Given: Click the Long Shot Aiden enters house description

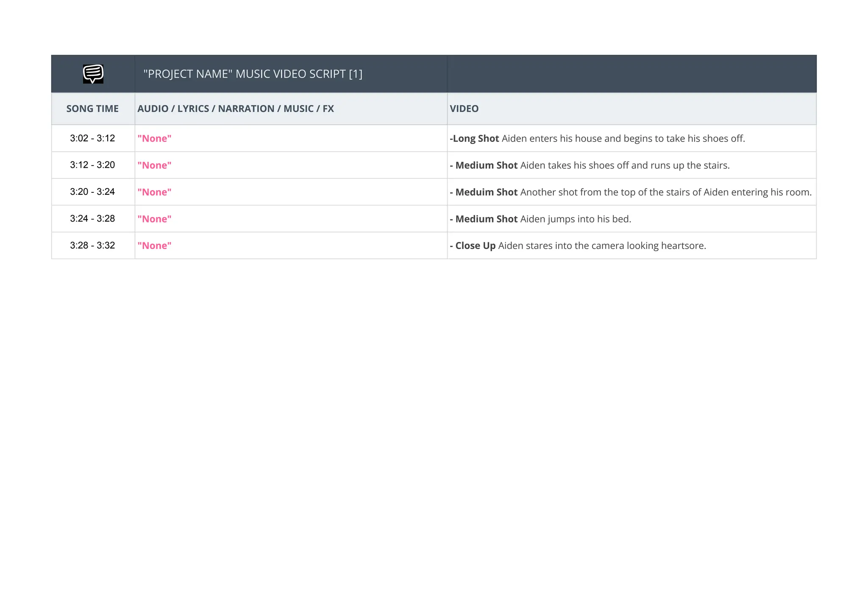Looking at the screenshot, I should coord(597,139).
